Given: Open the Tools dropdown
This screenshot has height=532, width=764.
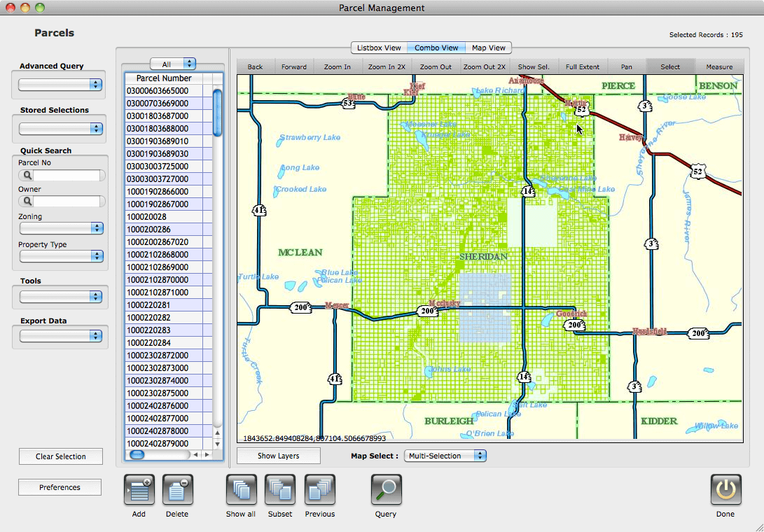Looking at the screenshot, I should (x=60, y=296).
